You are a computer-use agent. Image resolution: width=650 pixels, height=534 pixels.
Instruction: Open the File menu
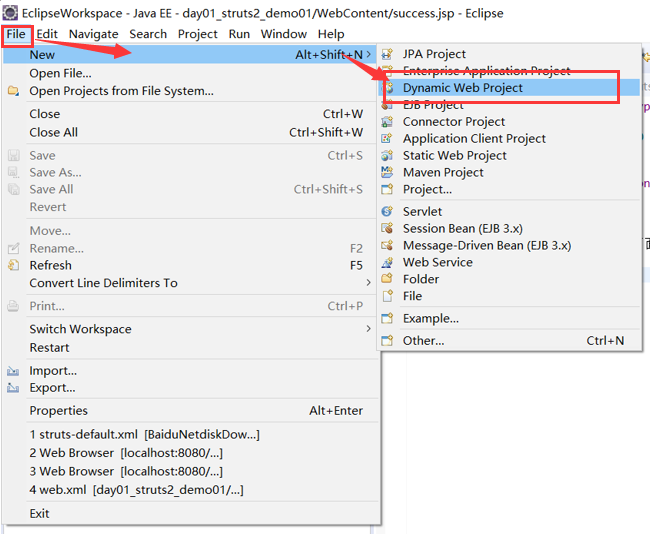point(16,34)
